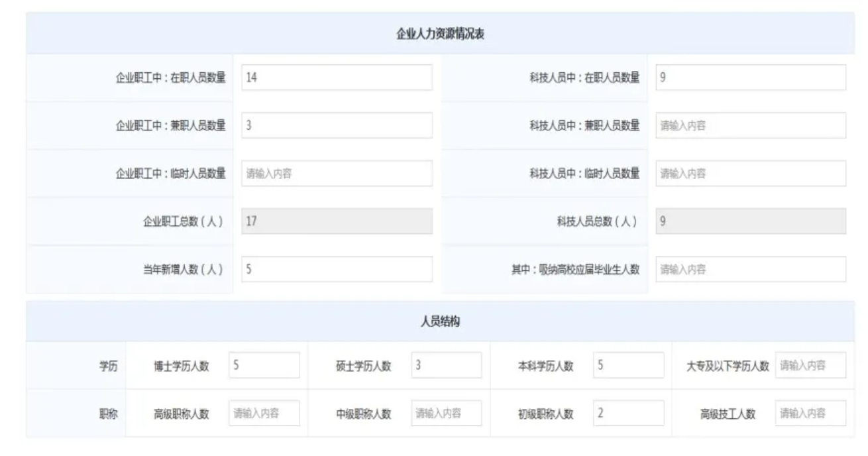This screenshot has width=868, height=456.
Task: Select the 中级职称人数 input field
Action: tap(446, 414)
